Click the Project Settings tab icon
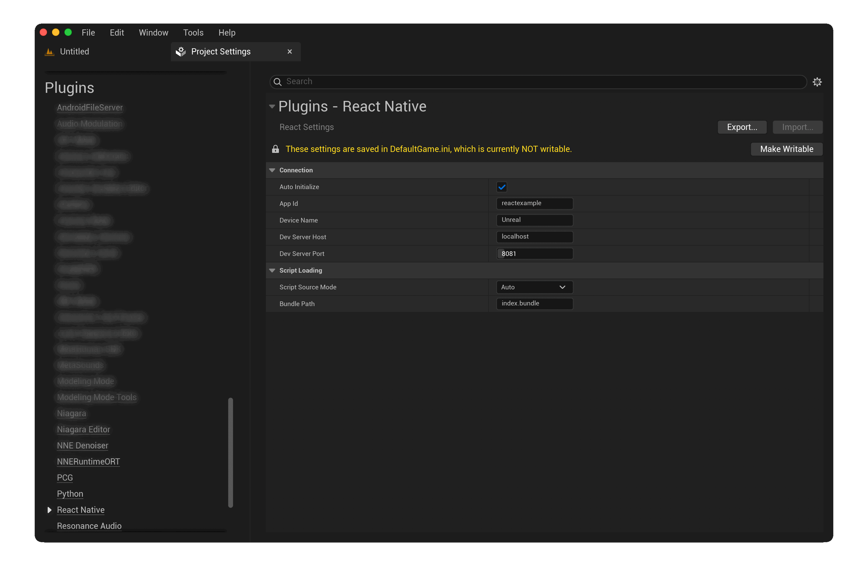 coord(181,51)
